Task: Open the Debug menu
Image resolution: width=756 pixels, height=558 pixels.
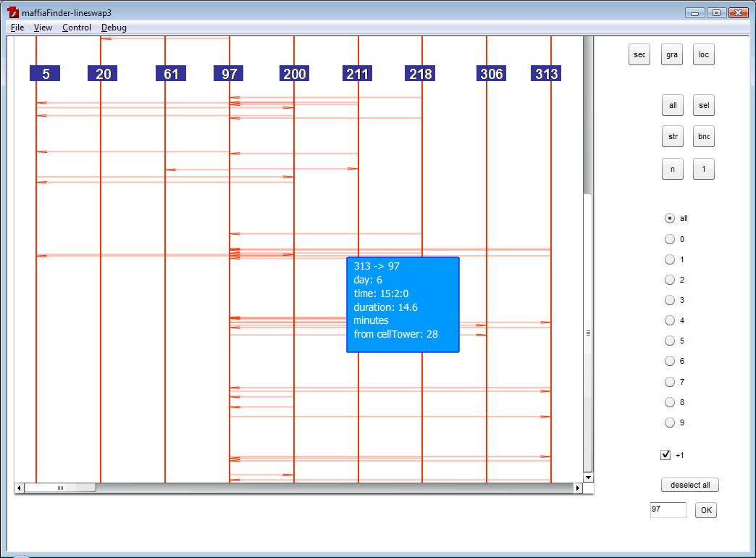Action: [114, 28]
